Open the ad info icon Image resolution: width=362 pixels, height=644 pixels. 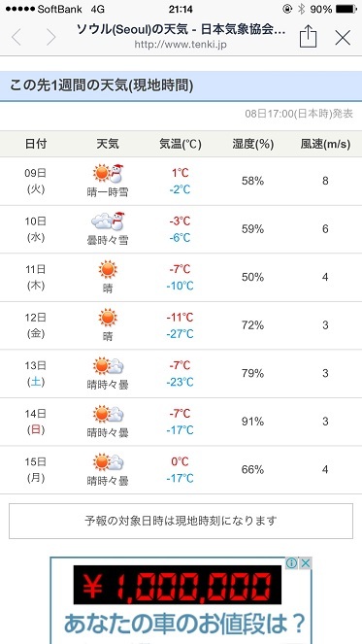pos(291,563)
